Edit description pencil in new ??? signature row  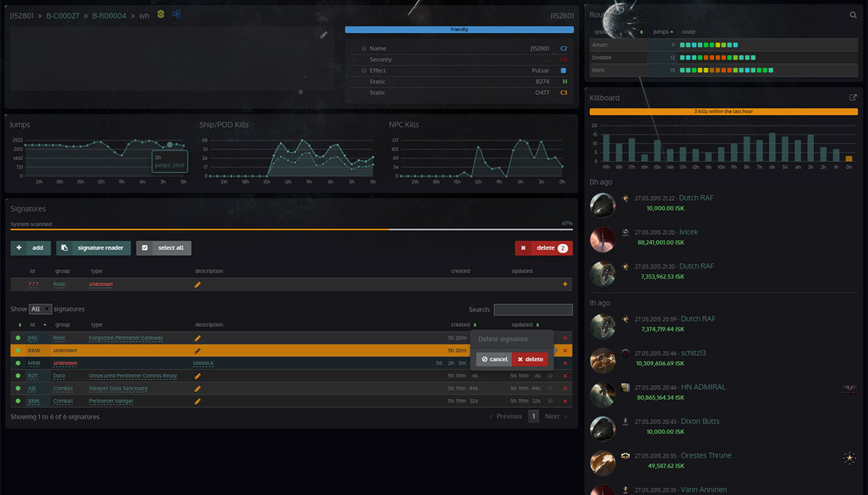click(198, 284)
